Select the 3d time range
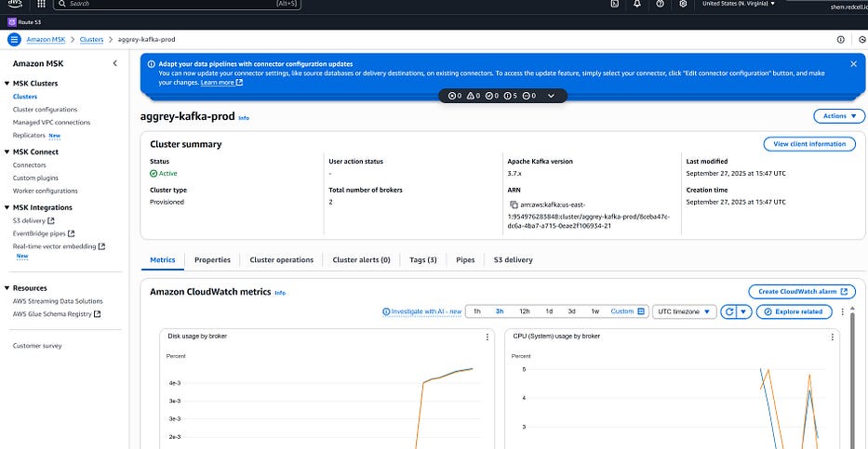The image size is (868, 449). click(x=571, y=311)
